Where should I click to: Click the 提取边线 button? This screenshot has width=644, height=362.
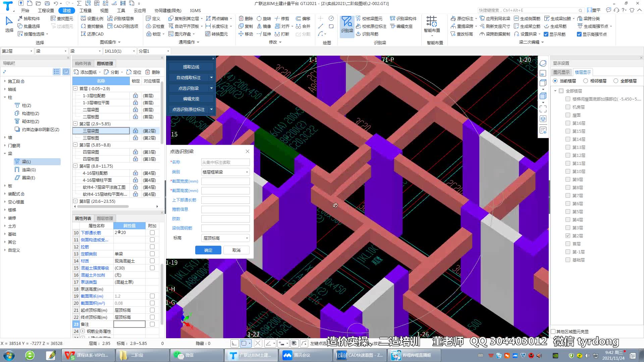191,67
